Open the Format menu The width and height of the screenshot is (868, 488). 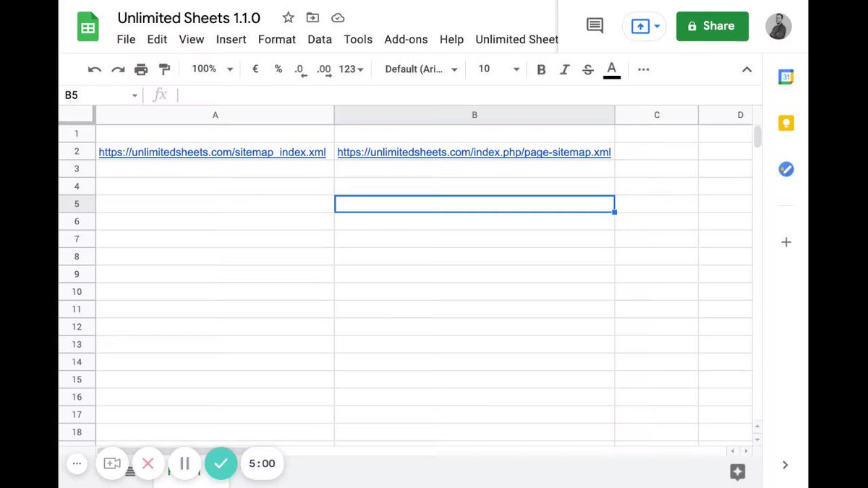tap(277, 40)
